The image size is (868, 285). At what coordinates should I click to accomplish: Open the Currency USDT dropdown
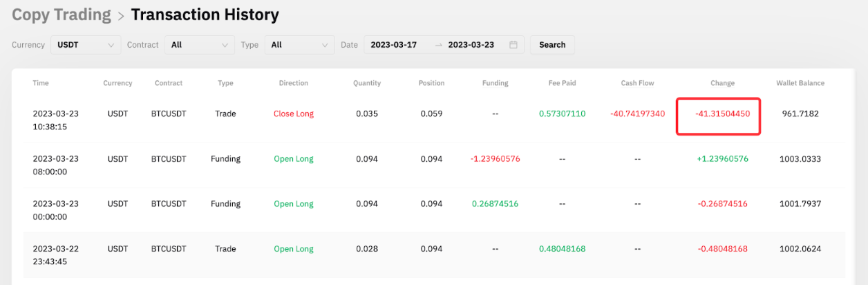(86, 45)
